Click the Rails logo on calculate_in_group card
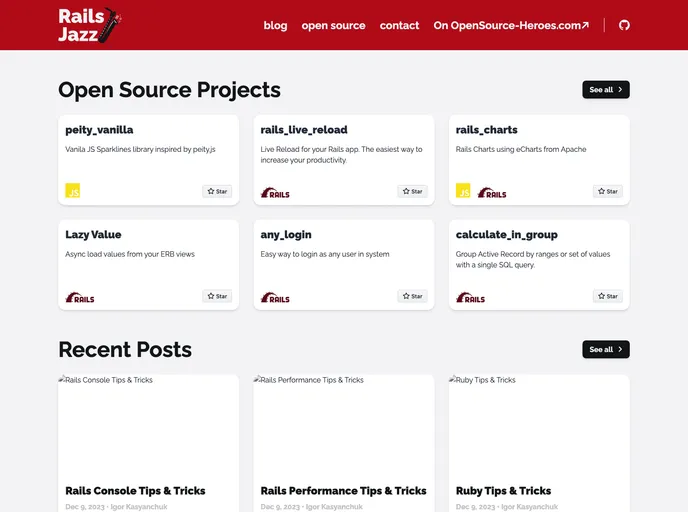 click(470, 297)
